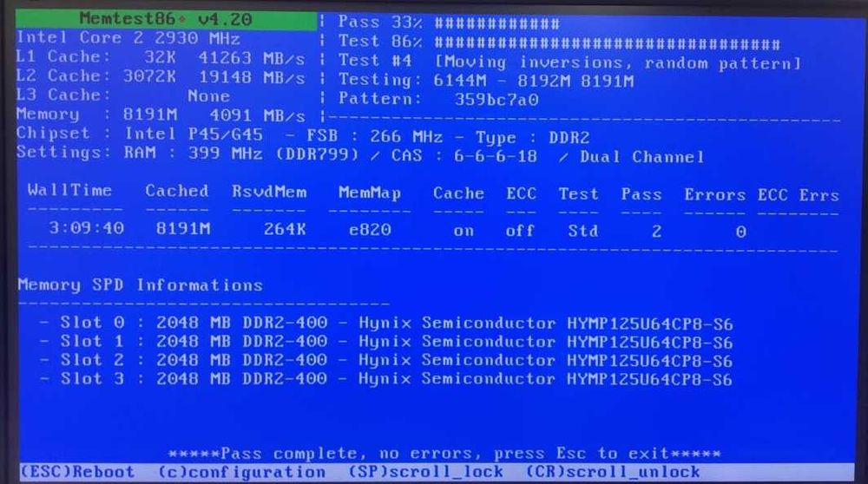Click the Intel Core 2 2930 MHz line
This screenshot has width=868, height=484.
[x=128, y=38]
